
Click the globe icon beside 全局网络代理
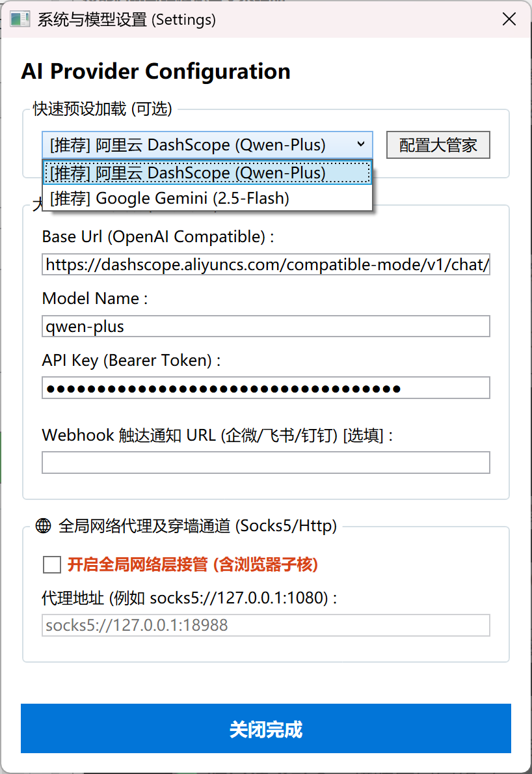click(44, 525)
